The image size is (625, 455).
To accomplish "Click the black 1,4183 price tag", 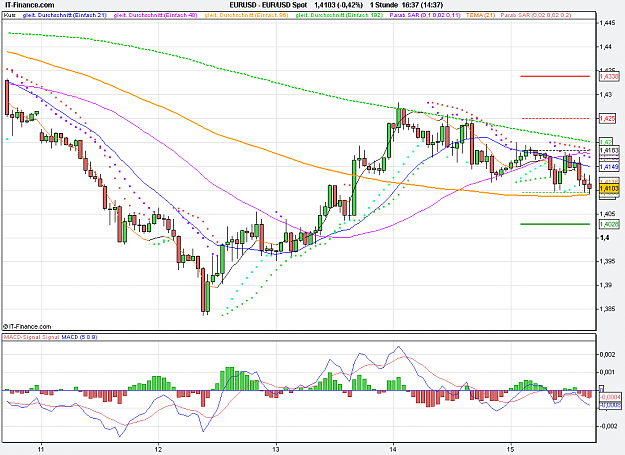I will (x=609, y=150).
